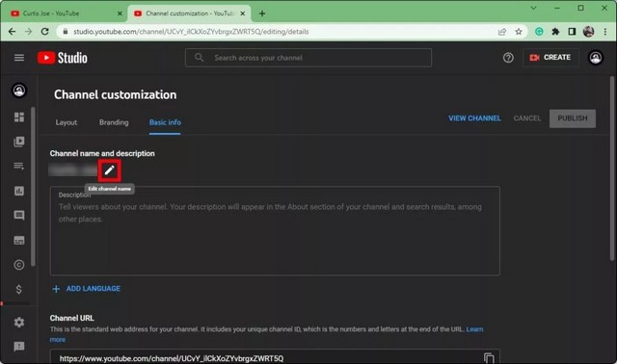The image size is (617, 364).
Task: Close the Curtis Joe - YouTube tab
Action: coord(120,13)
